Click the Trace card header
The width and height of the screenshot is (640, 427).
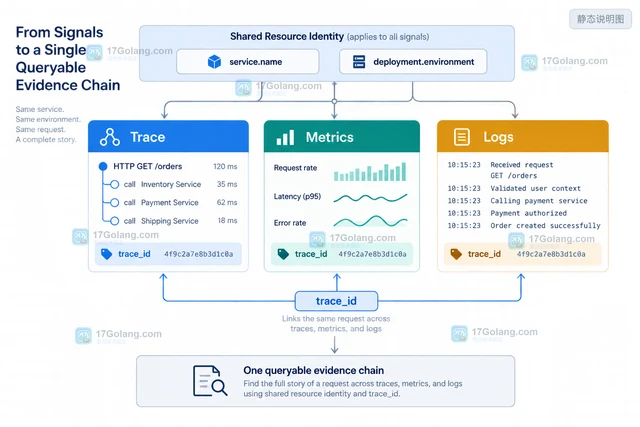[168, 136]
